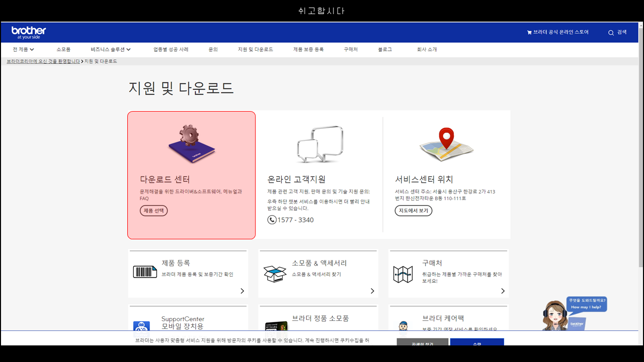
Task: Click the 지원 및 다운로드 breadcrumb text
Action: [x=101, y=61]
